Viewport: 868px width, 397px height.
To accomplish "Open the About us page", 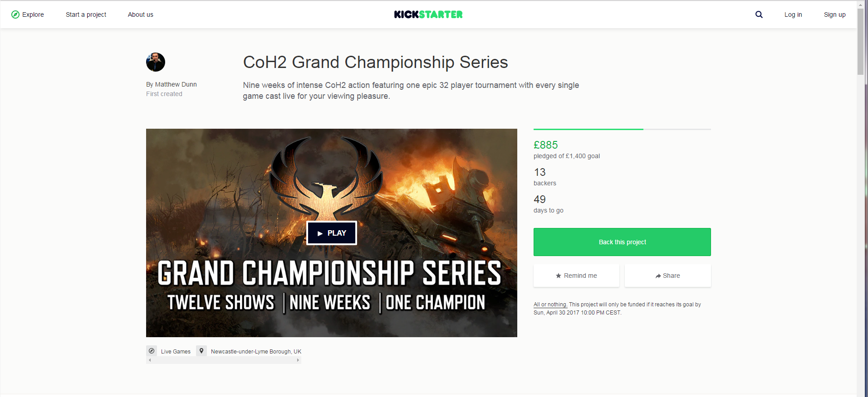I will click(x=141, y=15).
